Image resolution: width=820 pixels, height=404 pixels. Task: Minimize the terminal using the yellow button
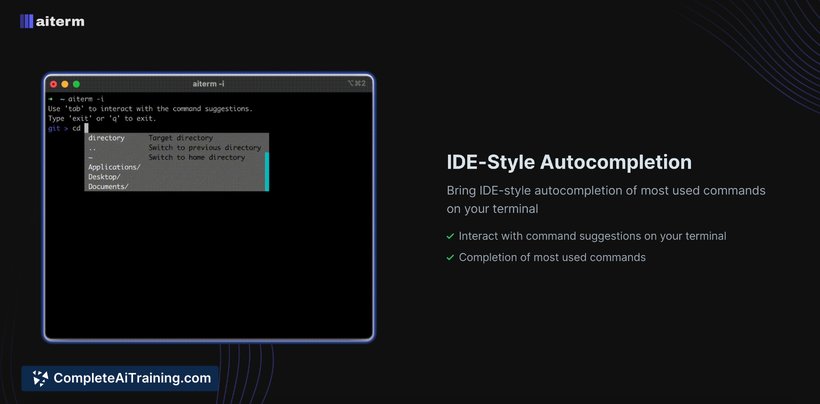click(65, 84)
